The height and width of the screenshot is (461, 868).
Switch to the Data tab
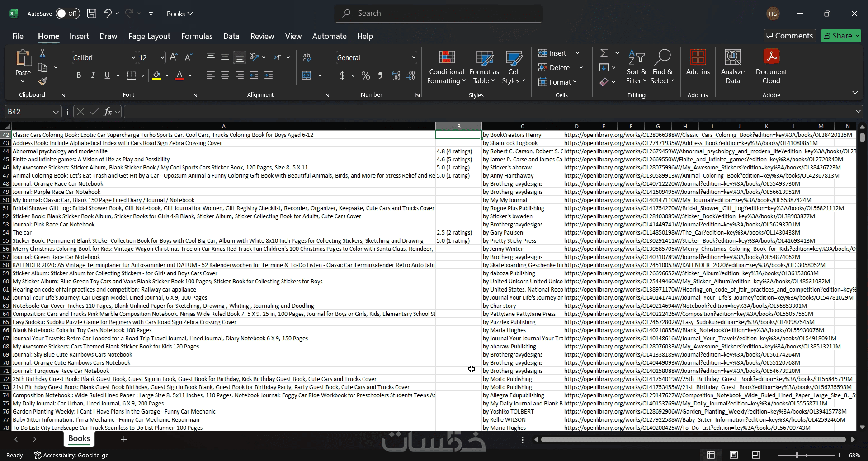pos(231,36)
